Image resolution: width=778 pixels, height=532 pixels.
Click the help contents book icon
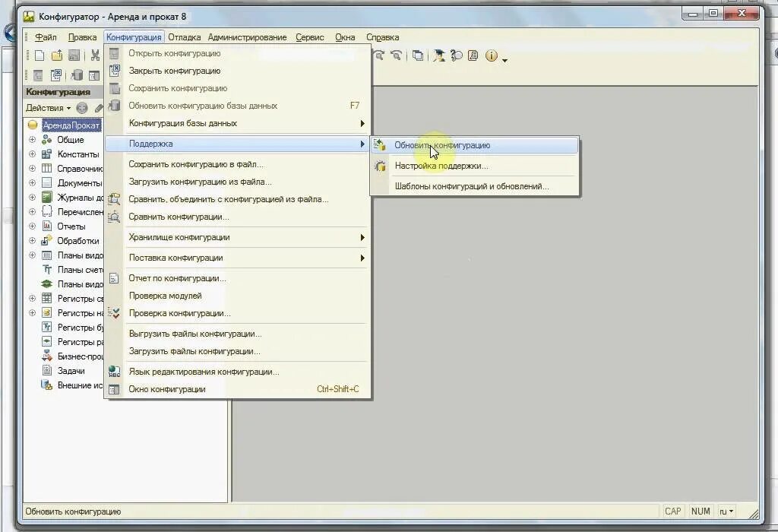pyautogui.click(x=473, y=55)
